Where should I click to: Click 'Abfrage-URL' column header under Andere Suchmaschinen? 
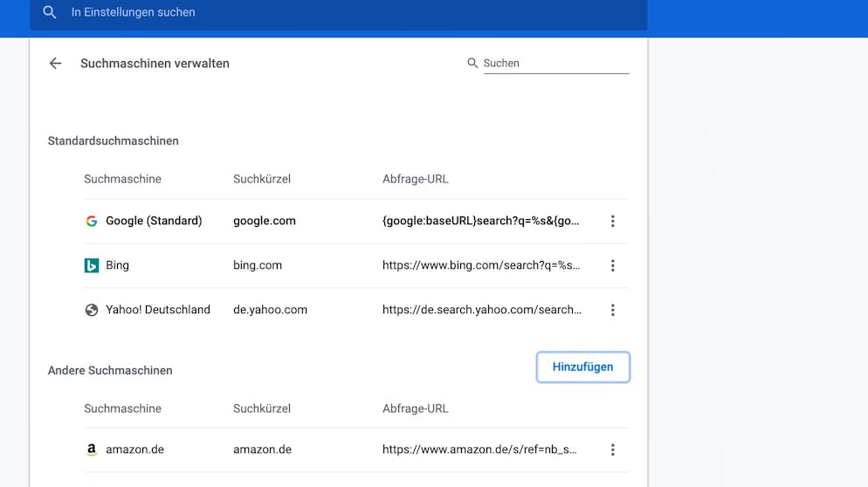tap(415, 408)
